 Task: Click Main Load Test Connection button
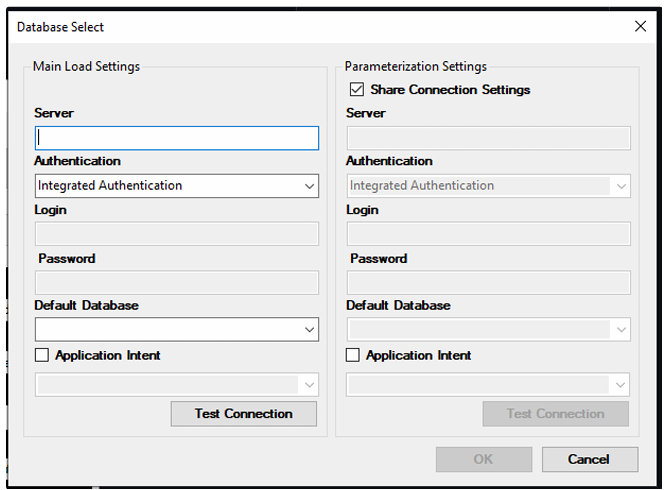(243, 414)
